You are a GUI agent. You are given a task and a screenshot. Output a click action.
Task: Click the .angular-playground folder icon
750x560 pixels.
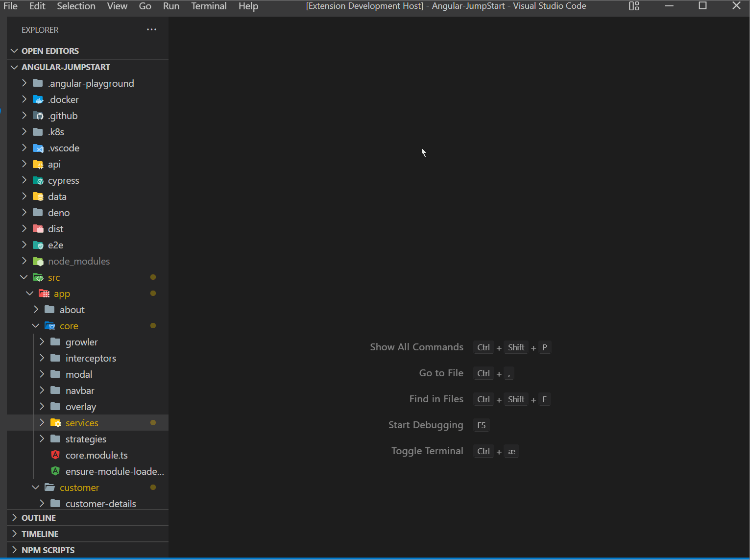tap(38, 83)
